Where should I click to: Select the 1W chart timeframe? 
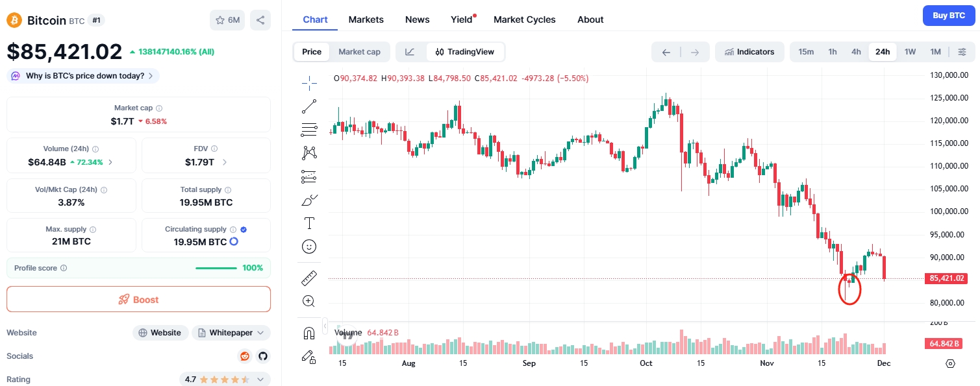910,52
